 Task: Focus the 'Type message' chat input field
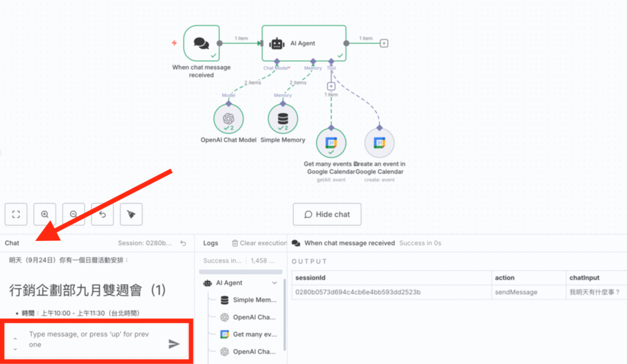(x=92, y=340)
